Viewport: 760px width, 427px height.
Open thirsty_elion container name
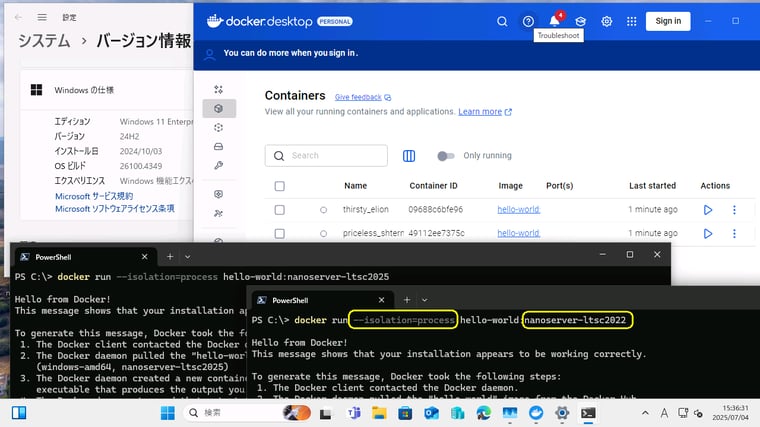(365, 209)
